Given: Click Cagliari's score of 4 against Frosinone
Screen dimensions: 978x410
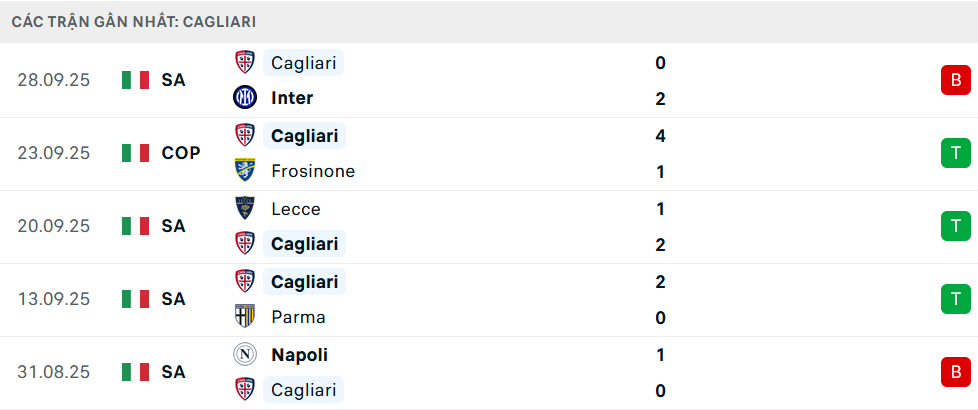Looking at the screenshot, I should tap(660, 135).
